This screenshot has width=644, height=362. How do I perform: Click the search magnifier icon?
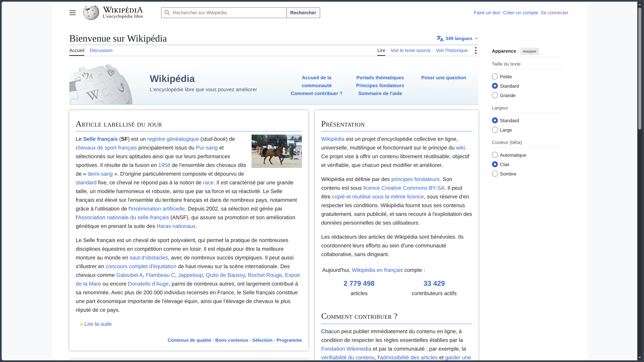click(x=167, y=13)
